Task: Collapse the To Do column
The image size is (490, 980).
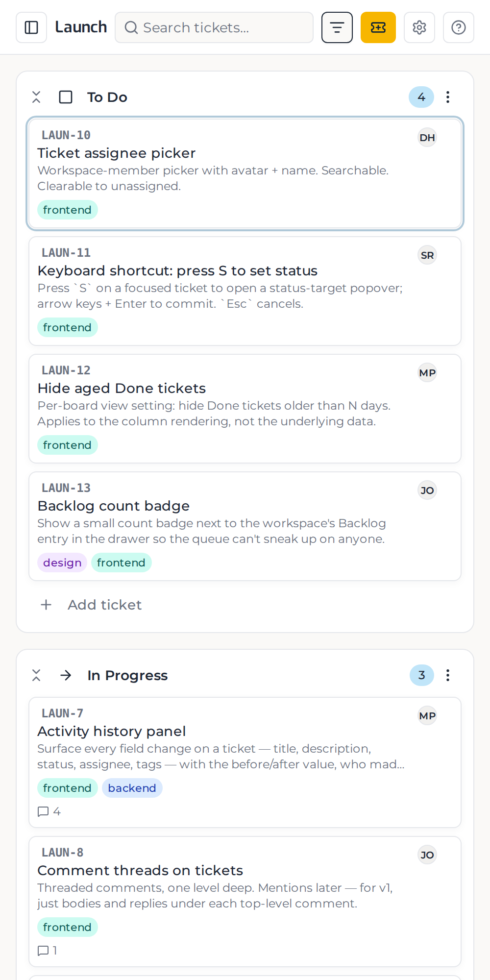Action: click(x=36, y=97)
